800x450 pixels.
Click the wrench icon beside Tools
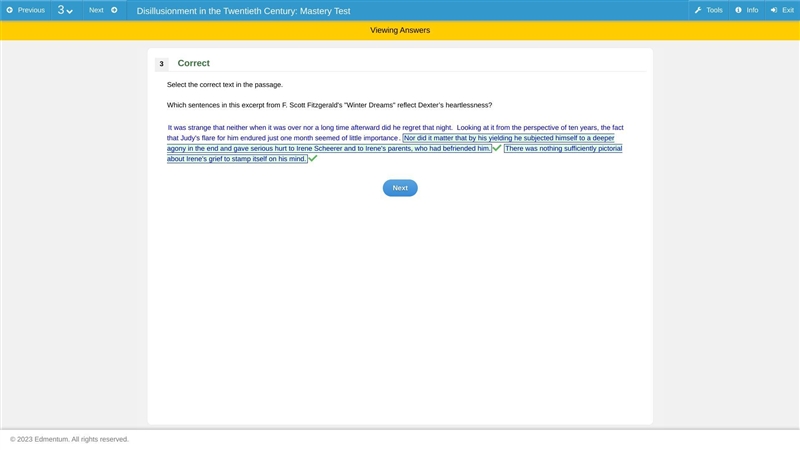pyautogui.click(x=698, y=10)
